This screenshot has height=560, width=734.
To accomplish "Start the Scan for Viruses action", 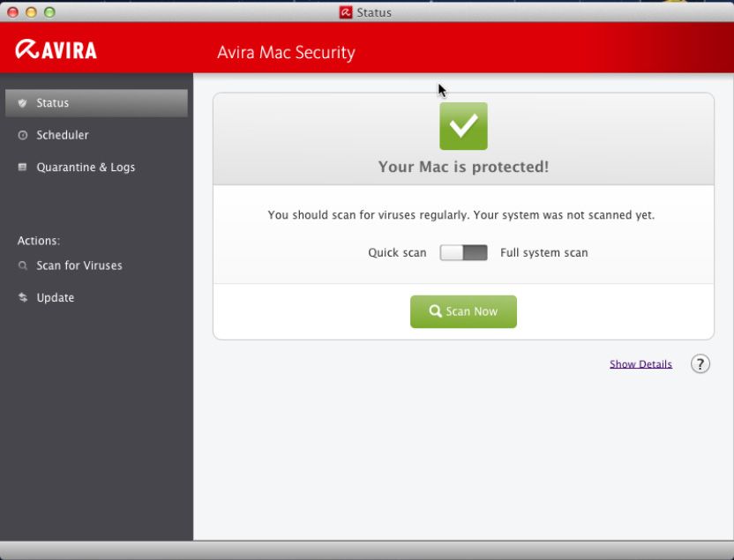I will point(96,265).
